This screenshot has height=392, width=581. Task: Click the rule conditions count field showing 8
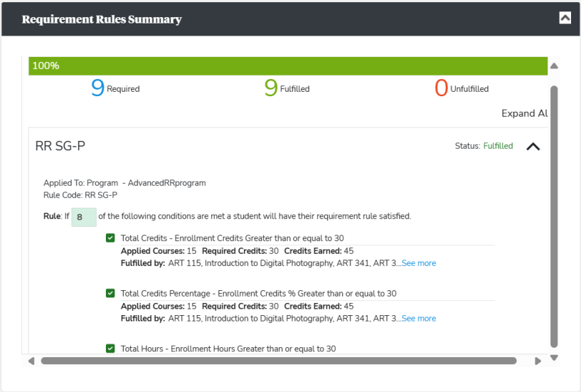[84, 217]
